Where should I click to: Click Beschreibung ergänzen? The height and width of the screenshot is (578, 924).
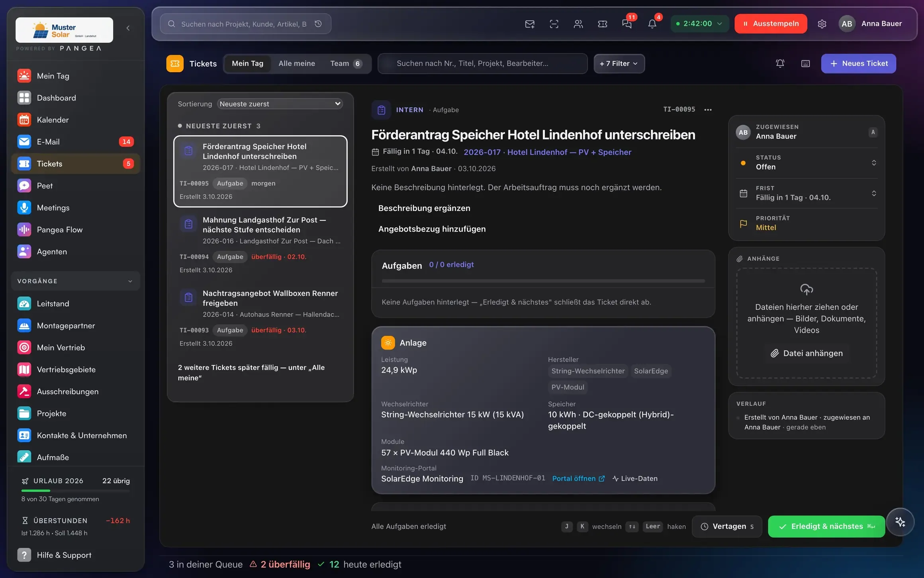click(424, 208)
